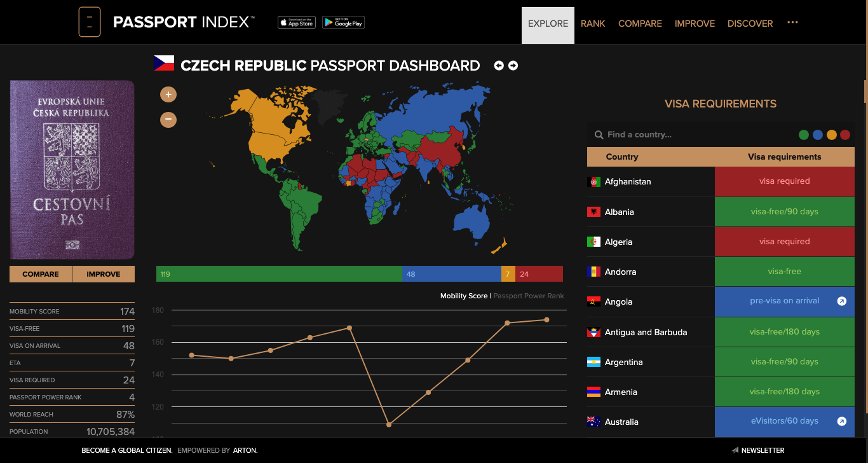The height and width of the screenshot is (463, 868).
Task: Click the Andorra flag icon
Action: [594, 272]
